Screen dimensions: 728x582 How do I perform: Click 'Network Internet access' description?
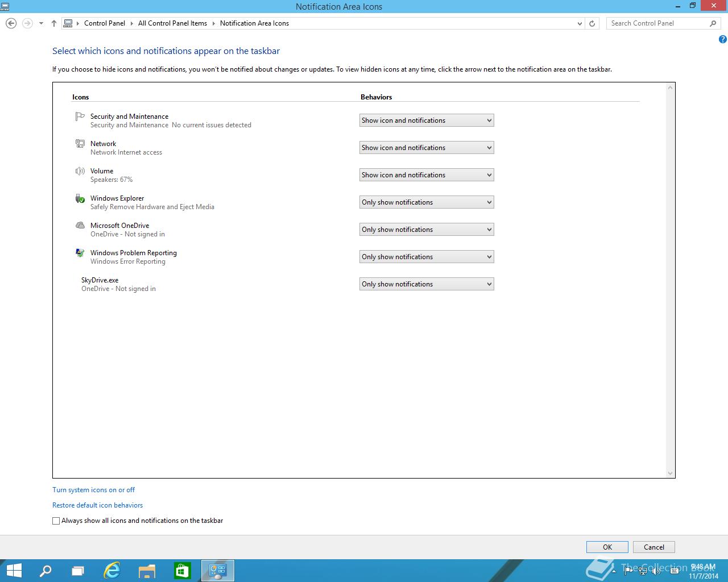pos(126,152)
